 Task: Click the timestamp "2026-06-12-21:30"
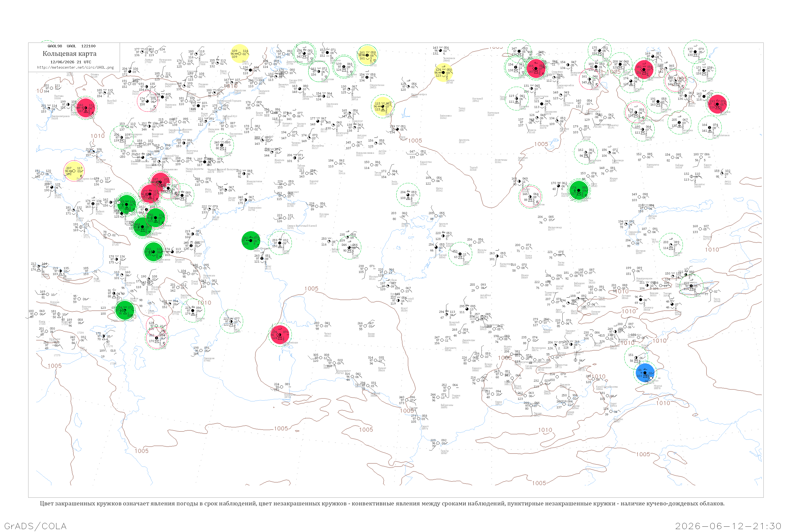click(x=728, y=526)
